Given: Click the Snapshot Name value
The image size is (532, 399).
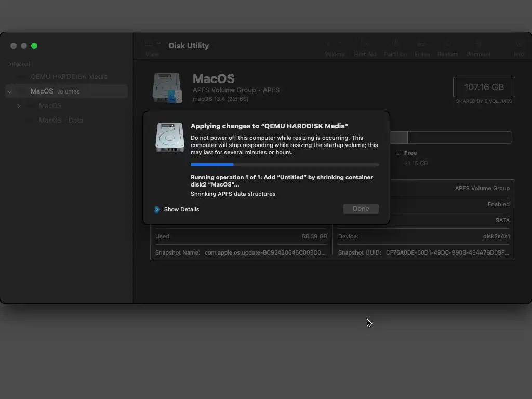Looking at the screenshot, I should 265,252.
